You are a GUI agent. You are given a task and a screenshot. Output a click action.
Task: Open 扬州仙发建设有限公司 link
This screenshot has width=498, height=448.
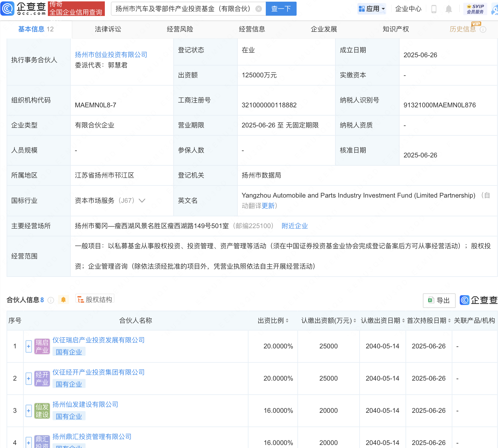tap(85, 405)
